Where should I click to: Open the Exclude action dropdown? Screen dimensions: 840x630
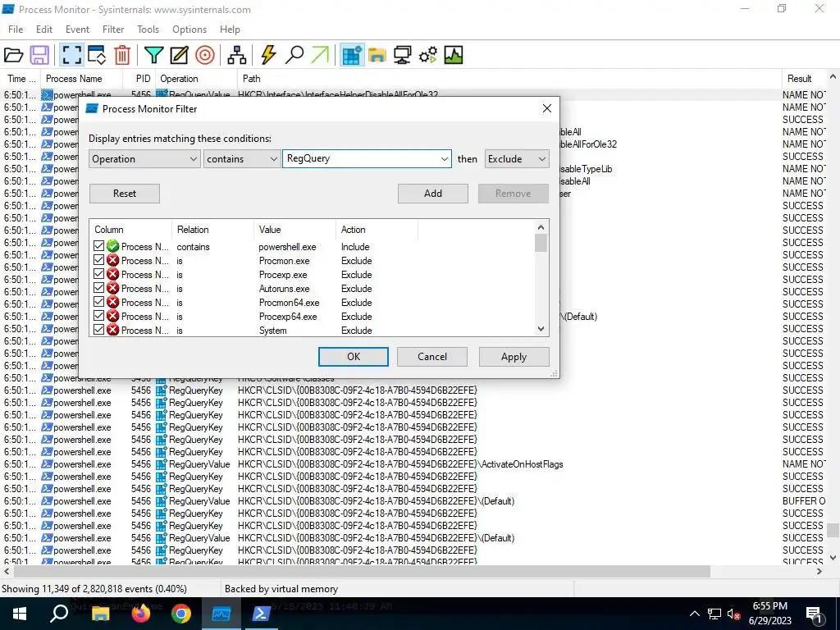(517, 159)
